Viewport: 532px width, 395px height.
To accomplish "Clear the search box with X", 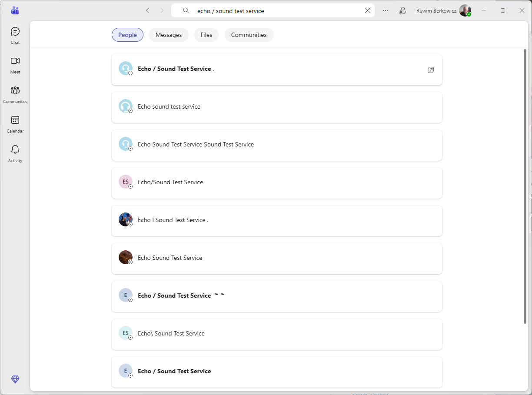I will coord(368,10).
